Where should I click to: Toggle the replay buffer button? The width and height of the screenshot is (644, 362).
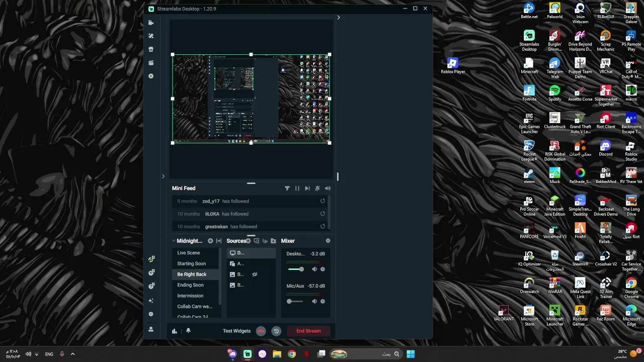(276, 331)
